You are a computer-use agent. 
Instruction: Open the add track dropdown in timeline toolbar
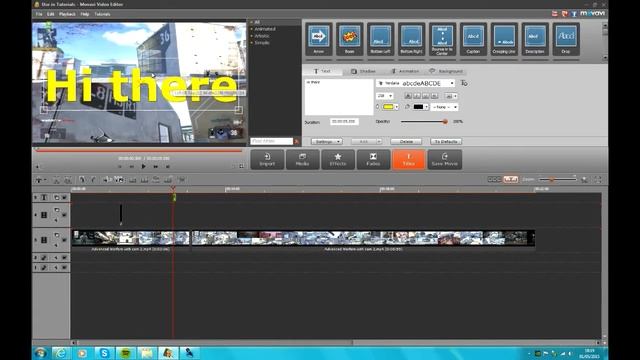click(x=40, y=180)
